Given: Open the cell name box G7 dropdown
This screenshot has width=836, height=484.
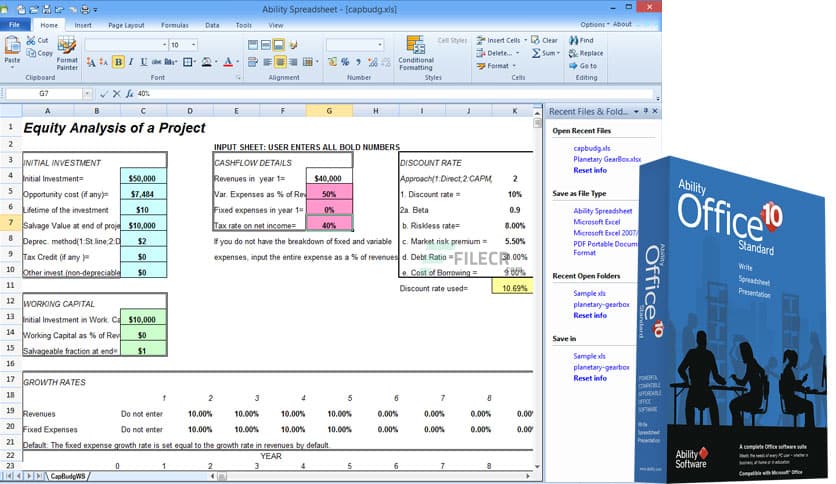Looking at the screenshot, I should point(86,94).
